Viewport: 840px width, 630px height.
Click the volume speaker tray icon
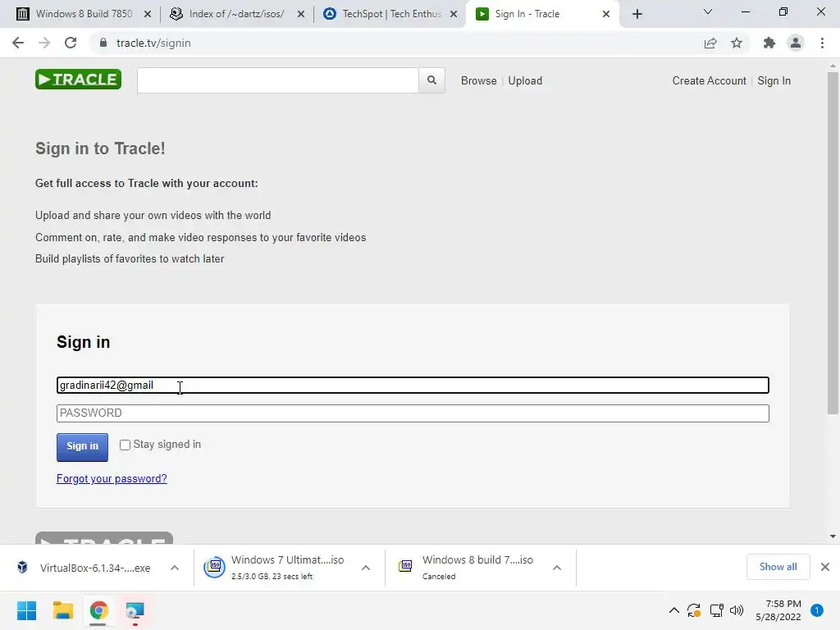pos(737,610)
